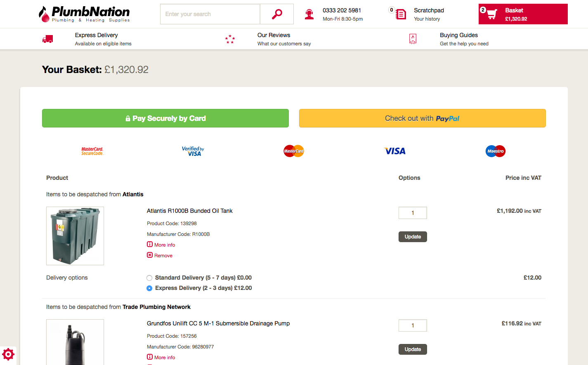Click the PlumbNation logo
The height and width of the screenshot is (365, 588).
(x=84, y=14)
